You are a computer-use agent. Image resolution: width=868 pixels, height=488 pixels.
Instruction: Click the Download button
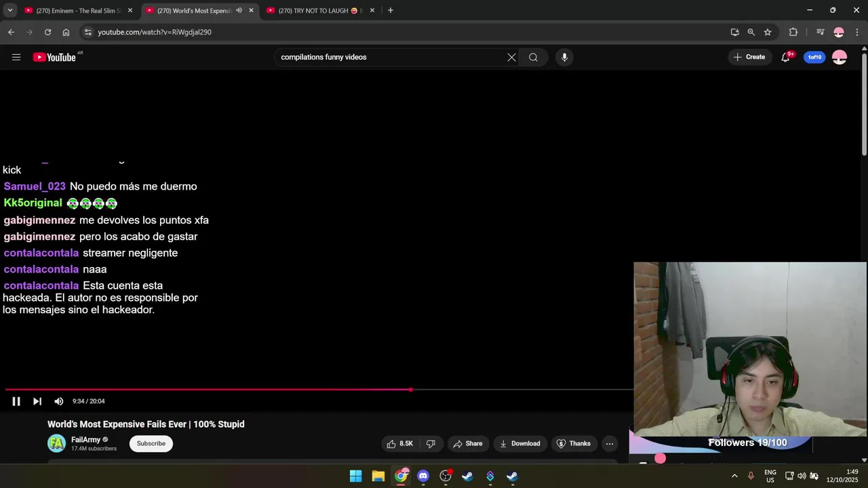coord(520,443)
